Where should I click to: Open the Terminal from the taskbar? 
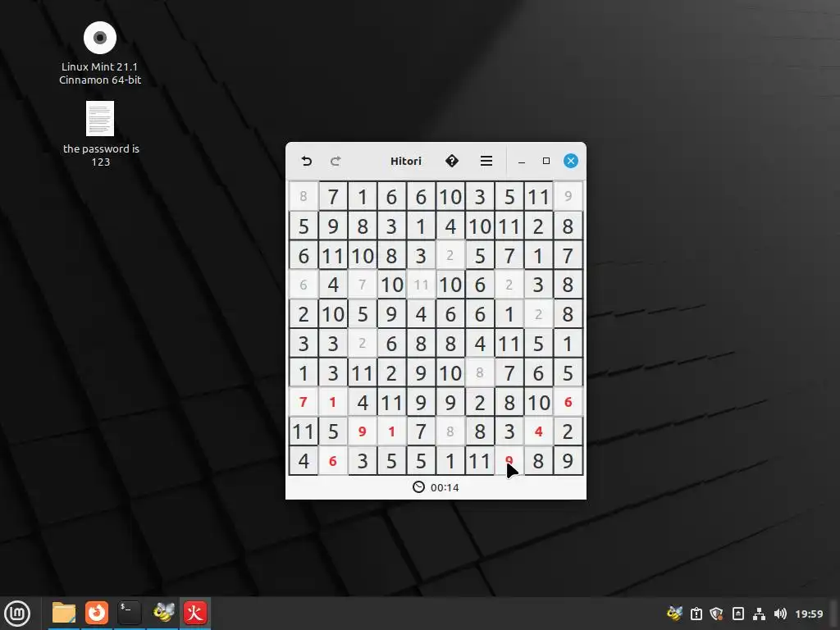[x=129, y=613]
